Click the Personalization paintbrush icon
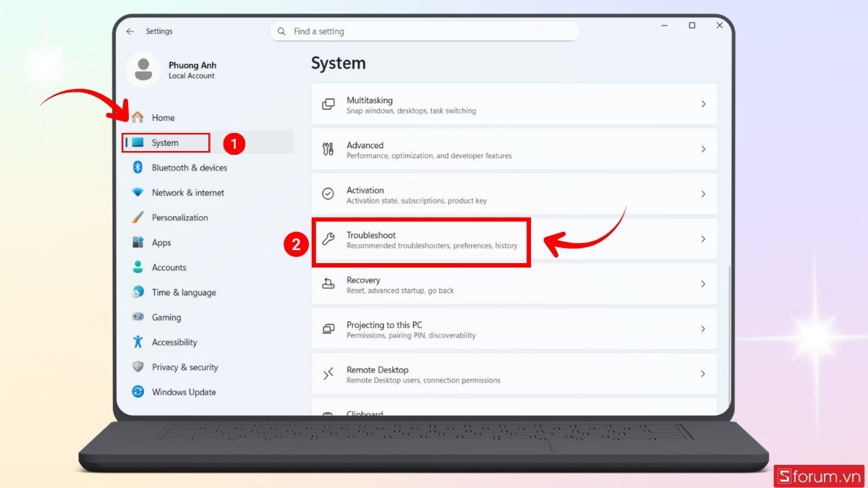This screenshot has height=488, width=868. (x=137, y=217)
